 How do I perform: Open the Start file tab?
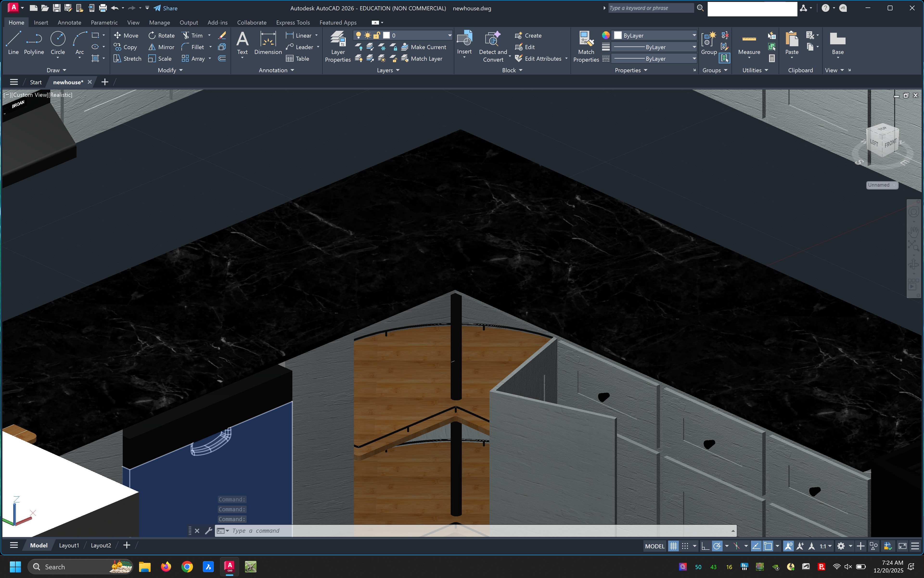pos(36,82)
